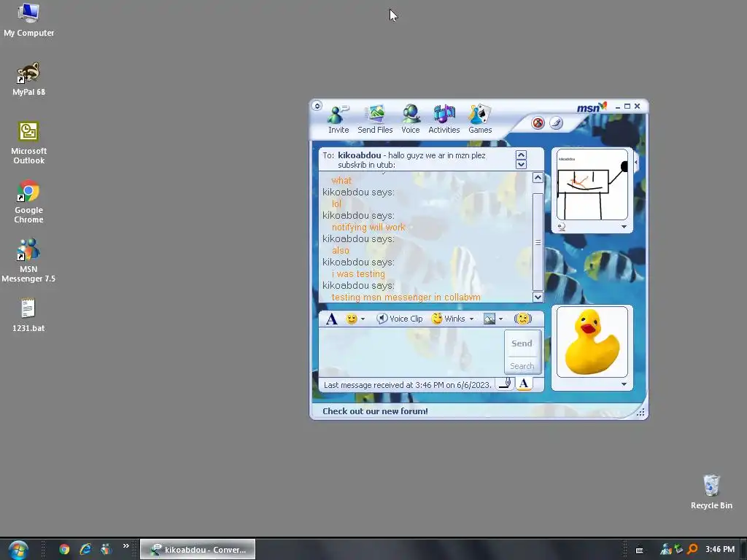Choose a background picture icon
Image resolution: width=747 pixels, height=560 pixels.
tap(489, 319)
